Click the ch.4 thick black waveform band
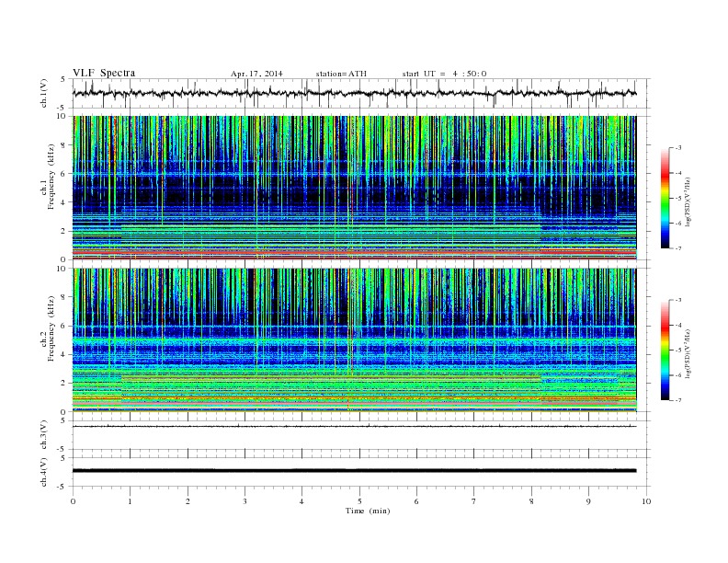The width and height of the screenshot is (728, 563). (x=355, y=471)
